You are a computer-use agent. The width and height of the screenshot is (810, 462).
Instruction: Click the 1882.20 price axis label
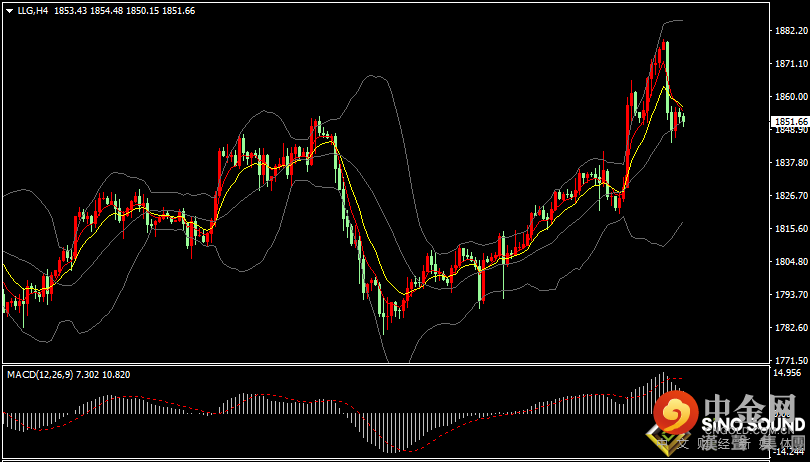click(791, 30)
